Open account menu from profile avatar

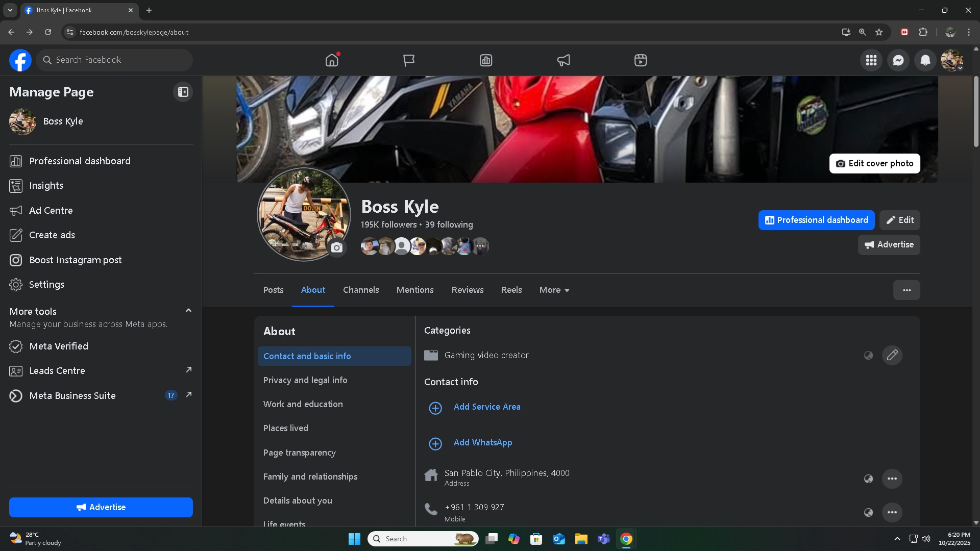pyautogui.click(x=951, y=60)
